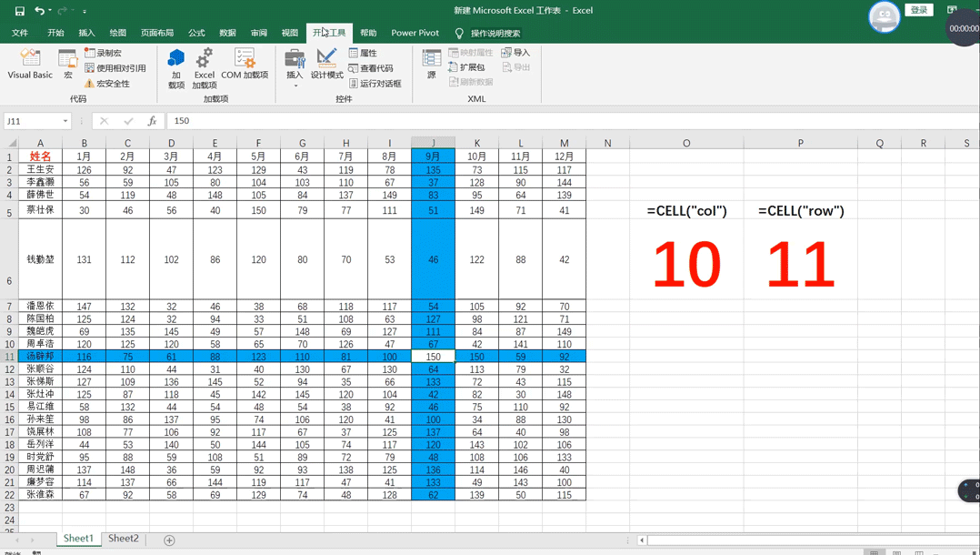This screenshot has width=980, height=555.
Task: Switch to the 数据 tab
Action: pyautogui.click(x=228, y=33)
